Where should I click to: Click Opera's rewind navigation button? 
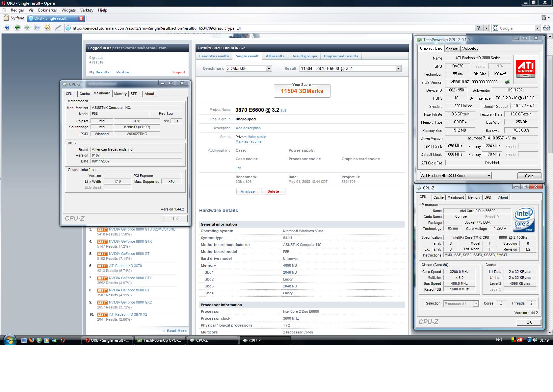click(x=7, y=28)
